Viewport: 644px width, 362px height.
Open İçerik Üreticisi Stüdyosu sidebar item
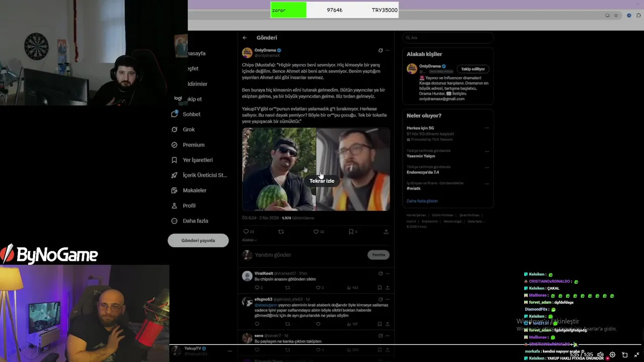199,175
